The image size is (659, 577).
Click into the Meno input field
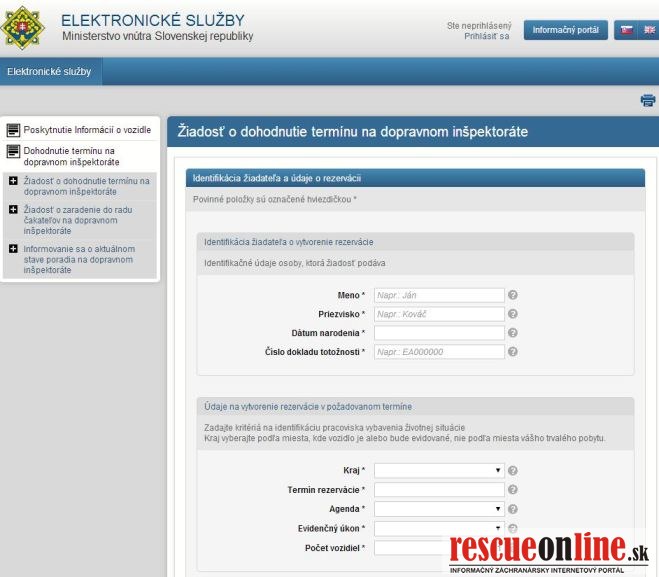pos(439,295)
